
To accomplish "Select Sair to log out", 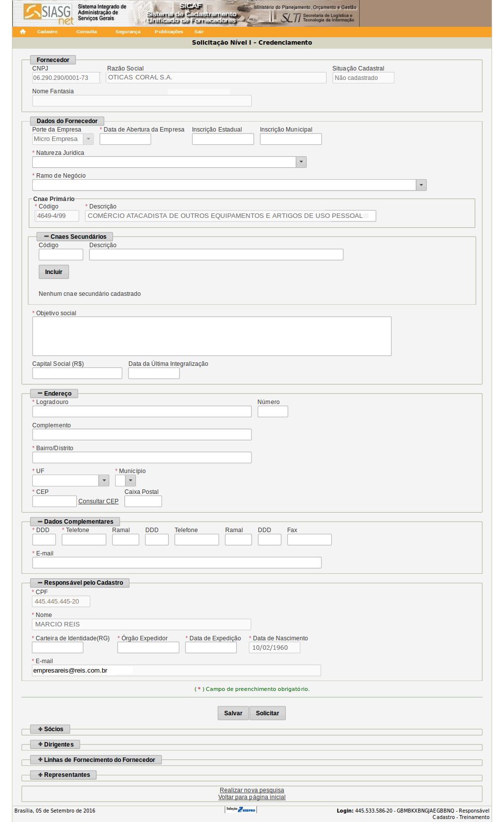I will pos(199,32).
